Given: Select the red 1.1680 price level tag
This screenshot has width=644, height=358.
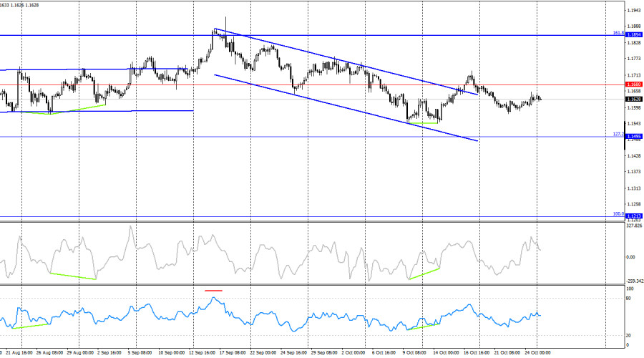Looking at the screenshot, I should pos(633,84).
